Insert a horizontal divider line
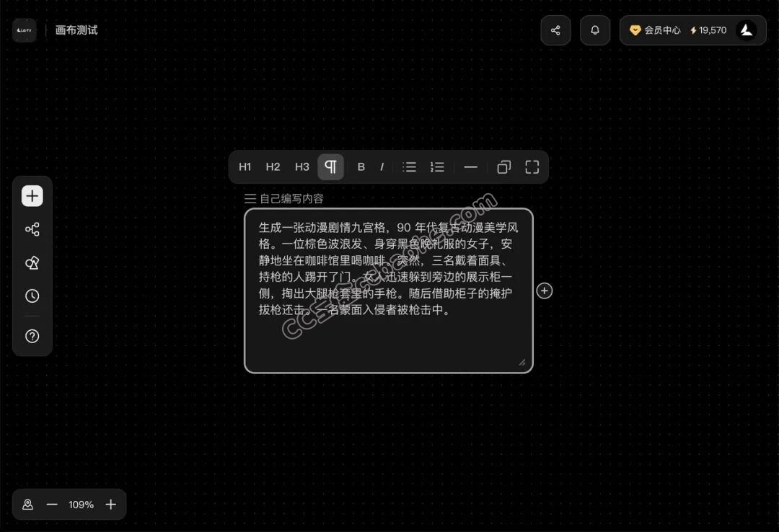Viewport: 779px width, 532px height. coord(470,167)
